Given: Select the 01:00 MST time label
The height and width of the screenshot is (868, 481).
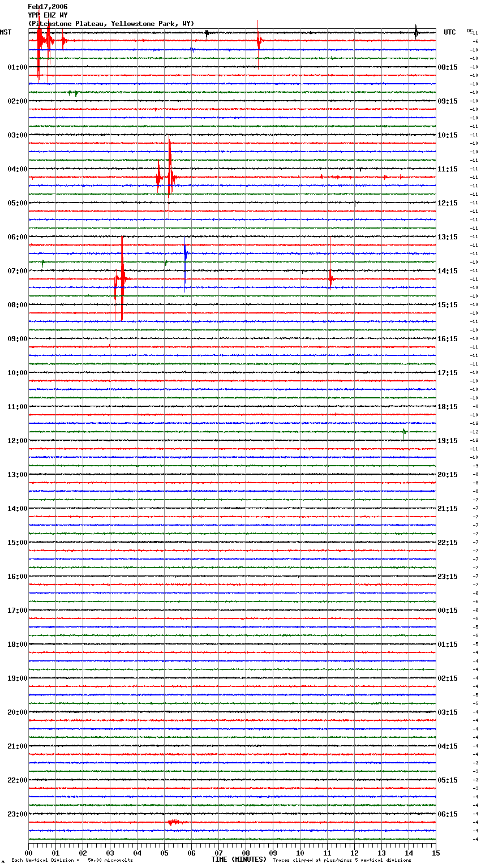Looking at the screenshot, I should click(17, 67).
